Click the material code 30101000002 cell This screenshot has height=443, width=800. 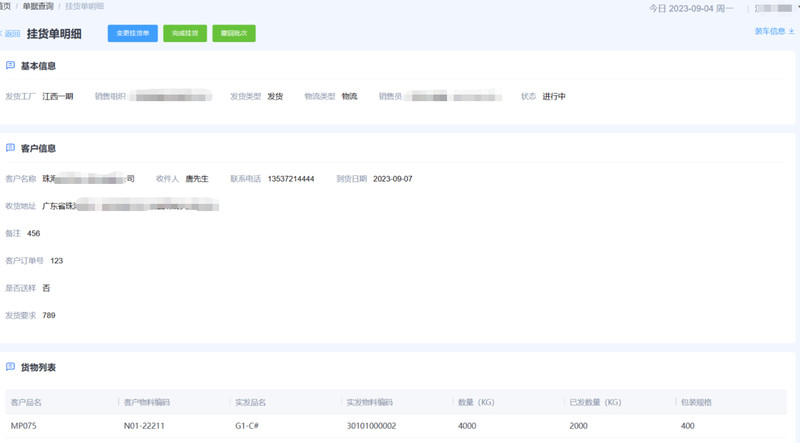point(371,426)
